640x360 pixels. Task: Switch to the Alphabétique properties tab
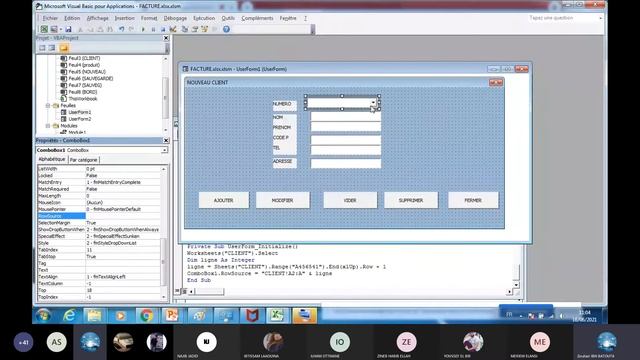click(x=52, y=159)
